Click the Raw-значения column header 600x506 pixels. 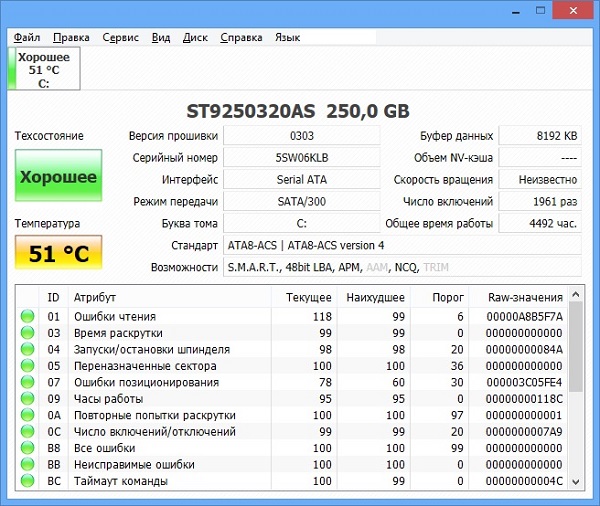click(x=519, y=297)
